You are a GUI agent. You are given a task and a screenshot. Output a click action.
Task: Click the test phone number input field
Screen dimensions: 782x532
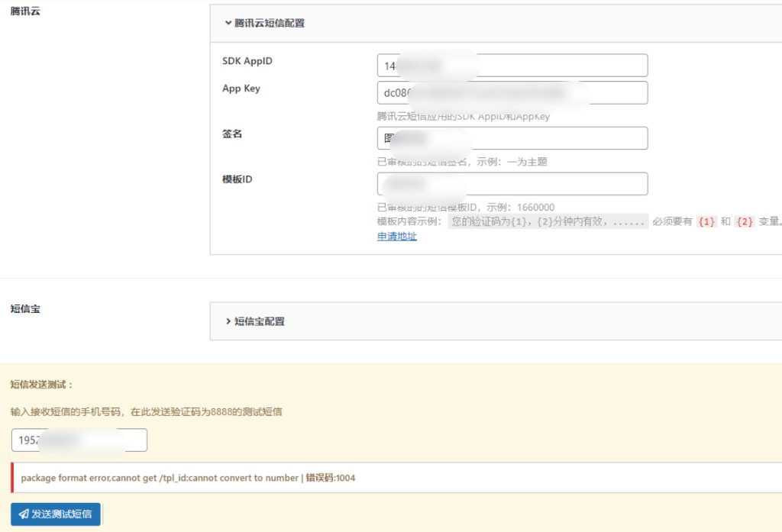point(79,440)
